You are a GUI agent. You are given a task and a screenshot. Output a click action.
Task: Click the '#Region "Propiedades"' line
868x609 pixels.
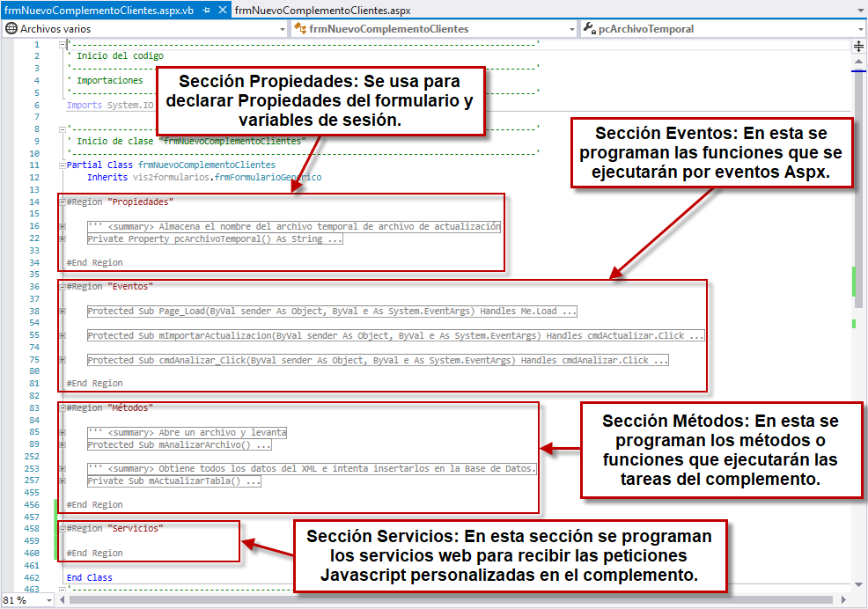point(120,202)
